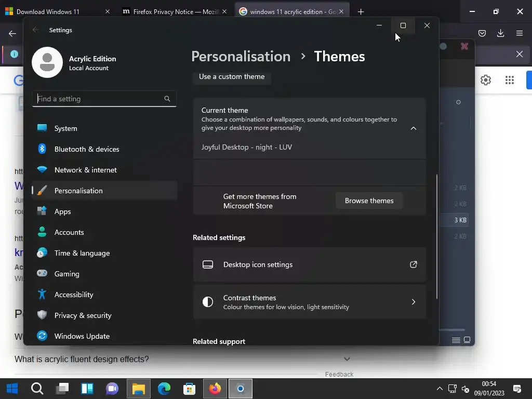532x399 pixels.
Task: Open the Windows Start menu
Action: (12, 389)
